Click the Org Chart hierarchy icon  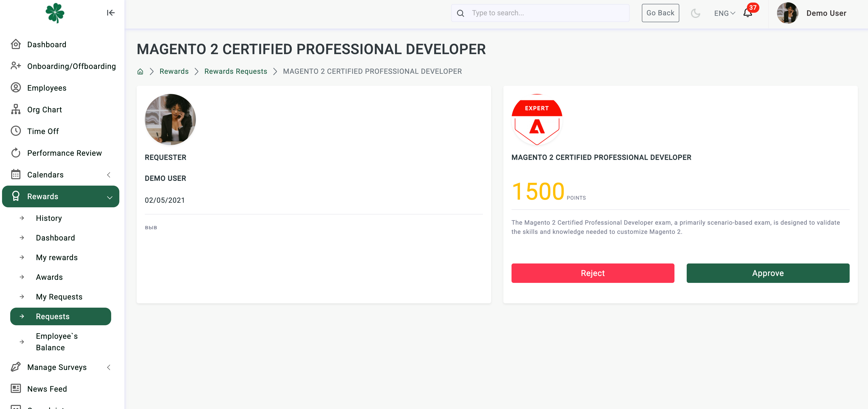point(16,109)
